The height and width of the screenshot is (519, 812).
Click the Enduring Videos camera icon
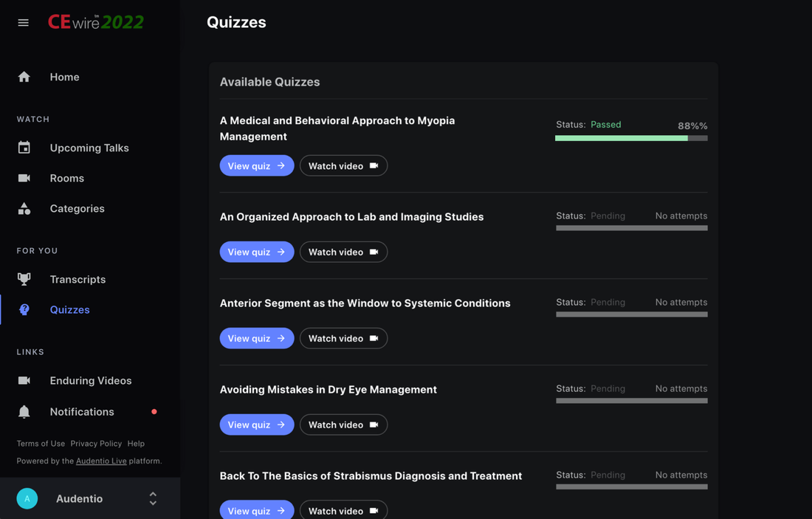(x=24, y=380)
